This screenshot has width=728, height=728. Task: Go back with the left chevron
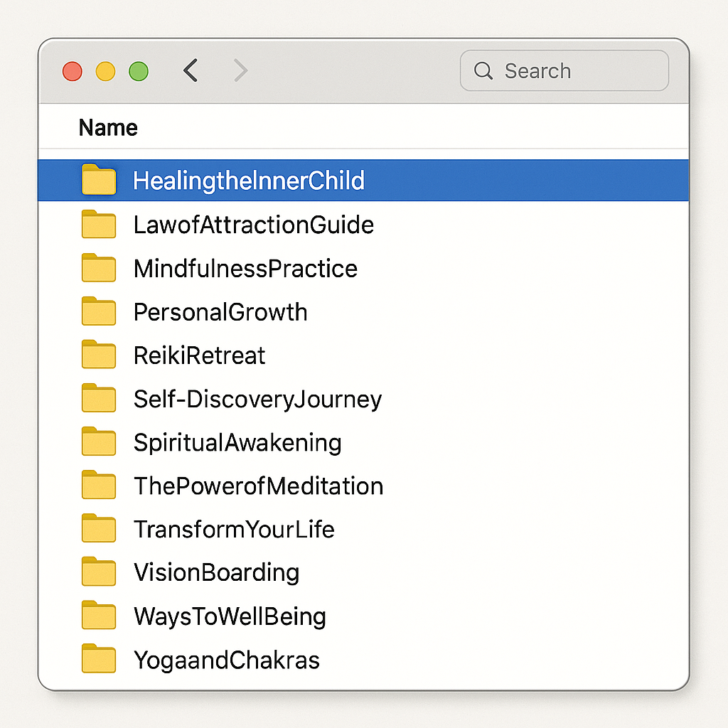(191, 71)
